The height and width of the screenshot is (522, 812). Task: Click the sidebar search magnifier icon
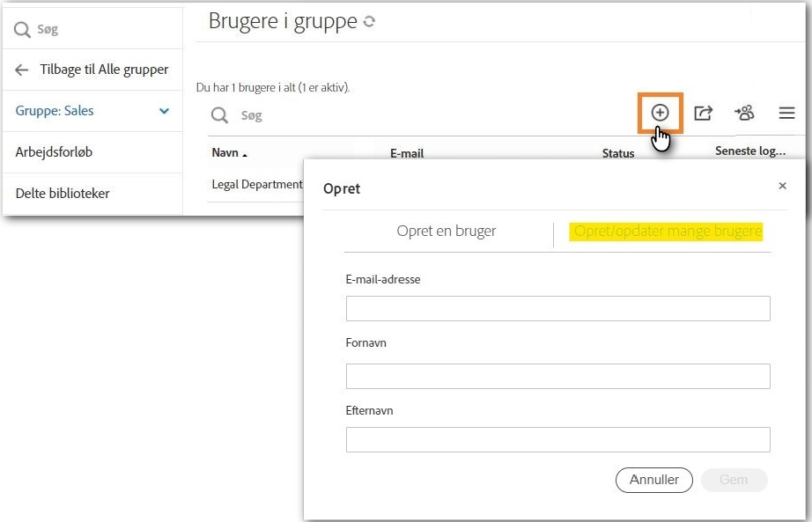point(22,30)
